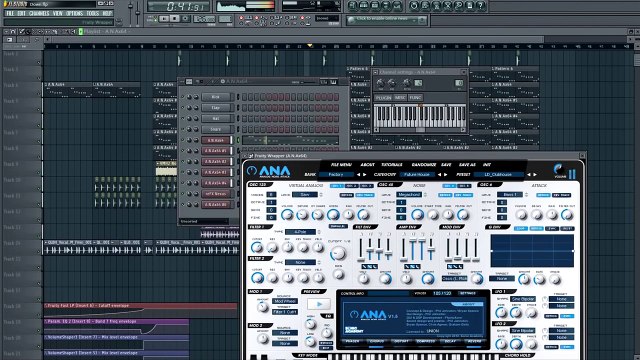Click the ANA Preview play button
Viewport: 640px width, 360px height.
(319, 304)
